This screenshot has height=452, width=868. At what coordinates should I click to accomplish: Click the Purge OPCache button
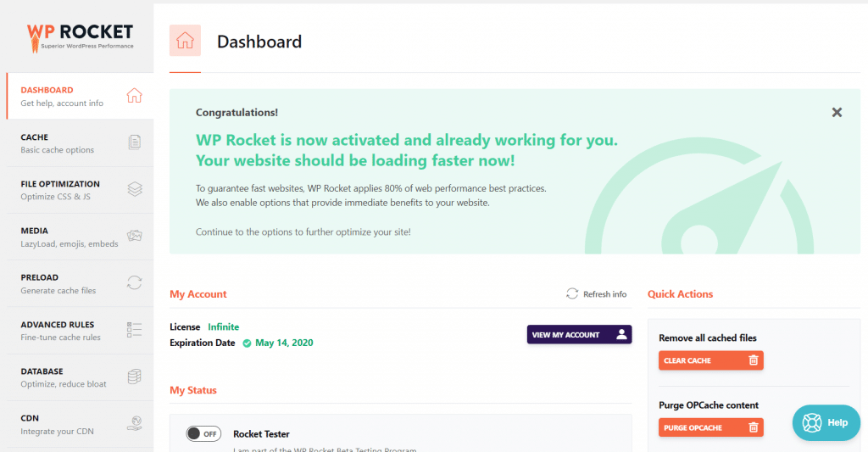pyautogui.click(x=710, y=427)
